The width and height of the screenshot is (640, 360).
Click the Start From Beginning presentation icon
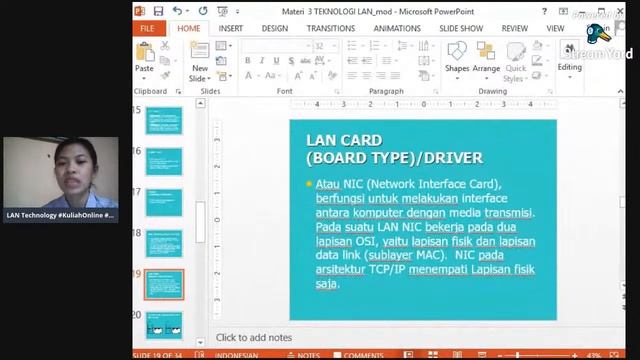pyautogui.click(x=222, y=11)
